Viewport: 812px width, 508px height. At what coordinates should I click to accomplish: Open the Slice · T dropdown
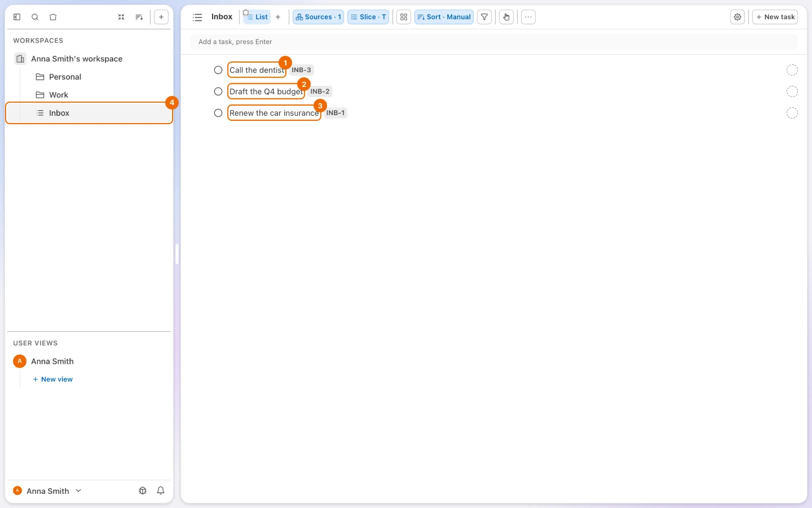click(x=368, y=17)
